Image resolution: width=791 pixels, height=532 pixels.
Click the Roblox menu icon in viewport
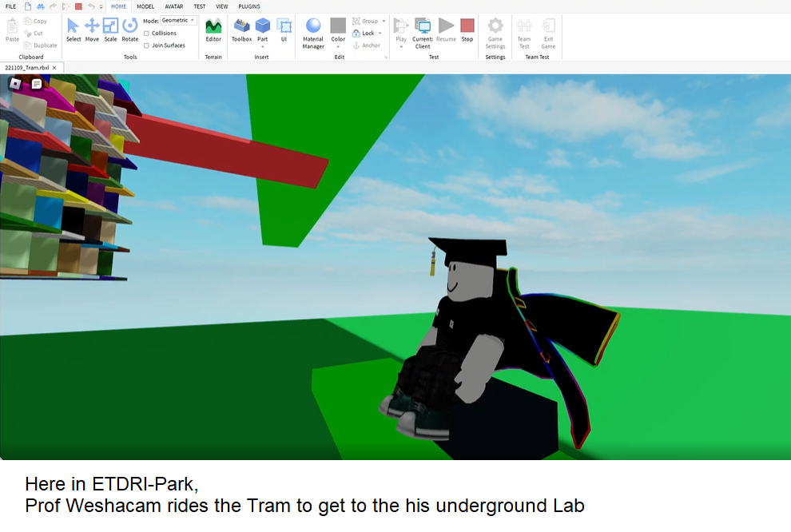(15, 84)
